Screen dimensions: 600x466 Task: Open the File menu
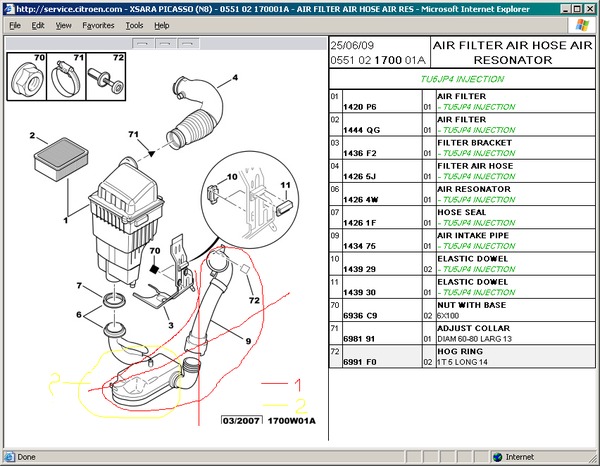coord(15,26)
